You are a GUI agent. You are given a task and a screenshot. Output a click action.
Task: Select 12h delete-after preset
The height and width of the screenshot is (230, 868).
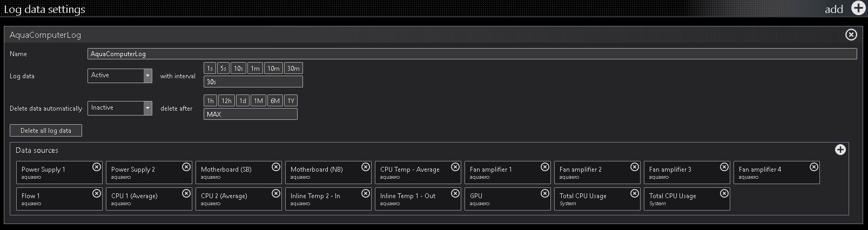pyautogui.click(x=226, y=101)
